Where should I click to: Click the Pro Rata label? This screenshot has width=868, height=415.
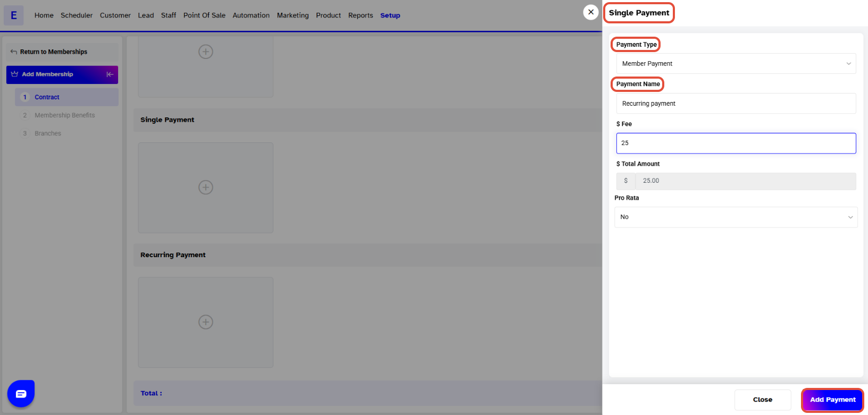[627, 198]
